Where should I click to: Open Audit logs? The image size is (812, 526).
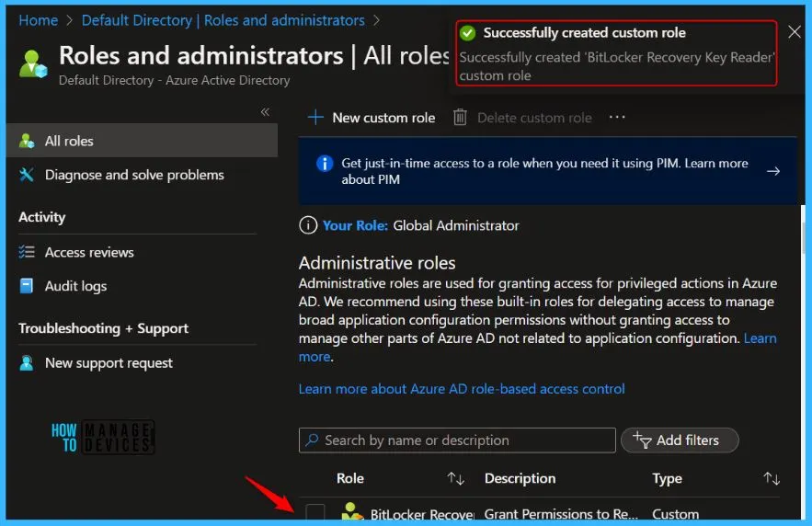pos(75,286)
